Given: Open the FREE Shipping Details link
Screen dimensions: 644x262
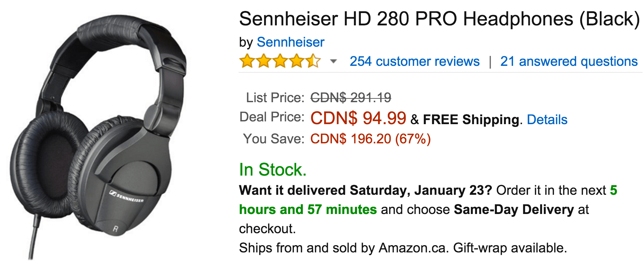Looking at the screenshot, I should [547, 119].
